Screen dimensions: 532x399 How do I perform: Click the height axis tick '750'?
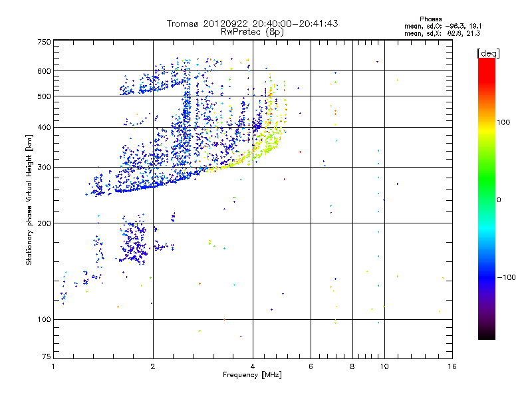[44, 42]
